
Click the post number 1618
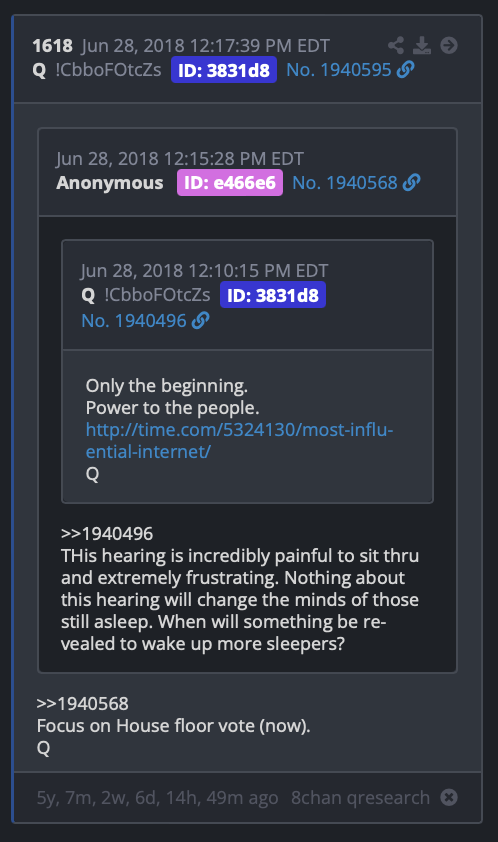tap(53, 46)
